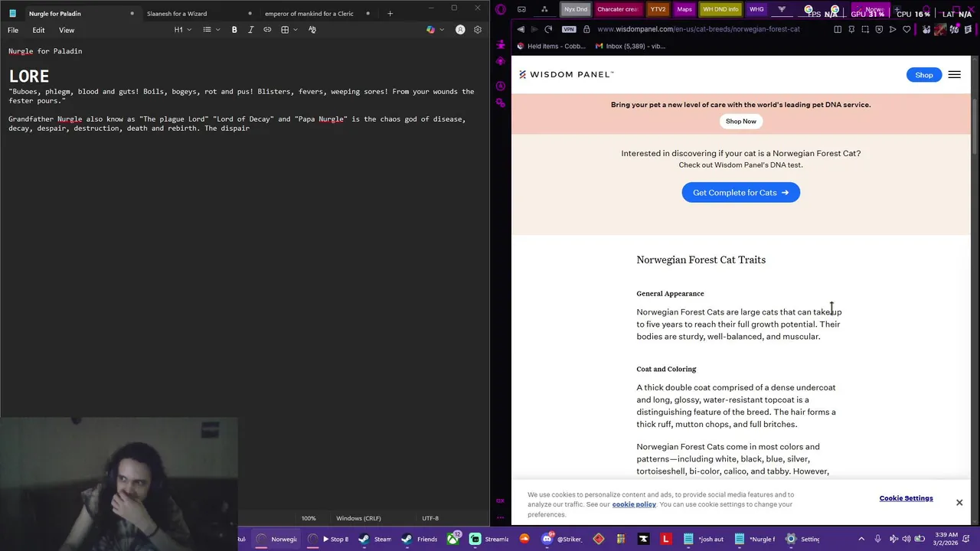Toggle italic formatting in Notepad
Image resolution: width=980 pixels, height=551 pixels.
click(x=250, y=30)
